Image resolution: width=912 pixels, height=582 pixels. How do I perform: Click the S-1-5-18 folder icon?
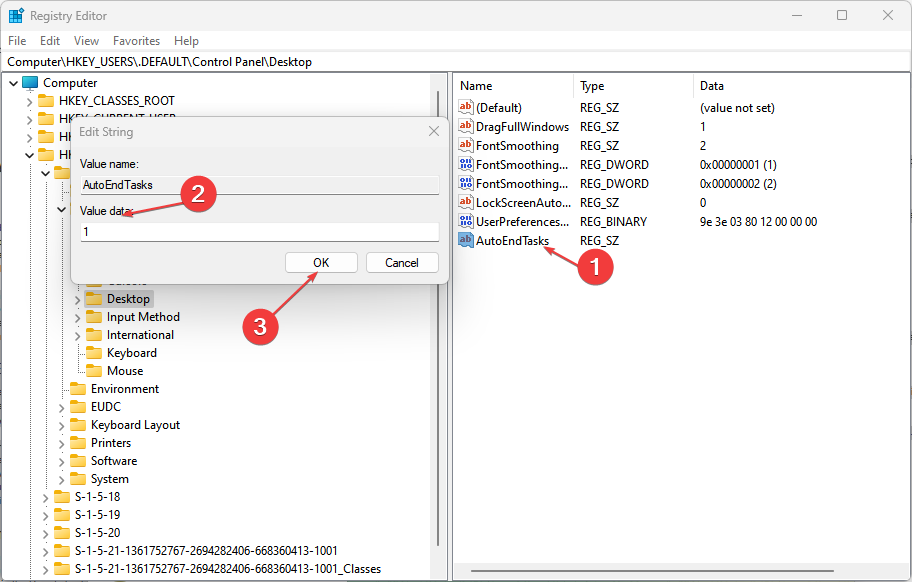(62, 497)
